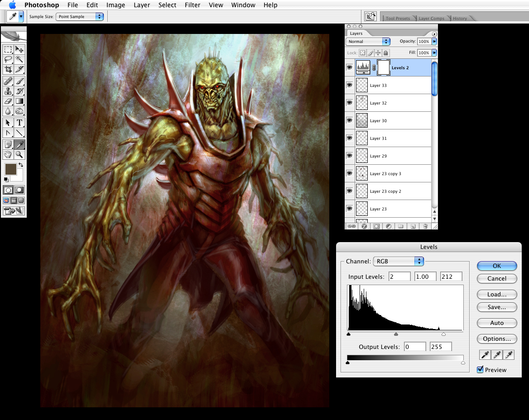529x420 pixels.
Task: Uncheck the Preview checkbox in Levels
Action: [481, 369]
